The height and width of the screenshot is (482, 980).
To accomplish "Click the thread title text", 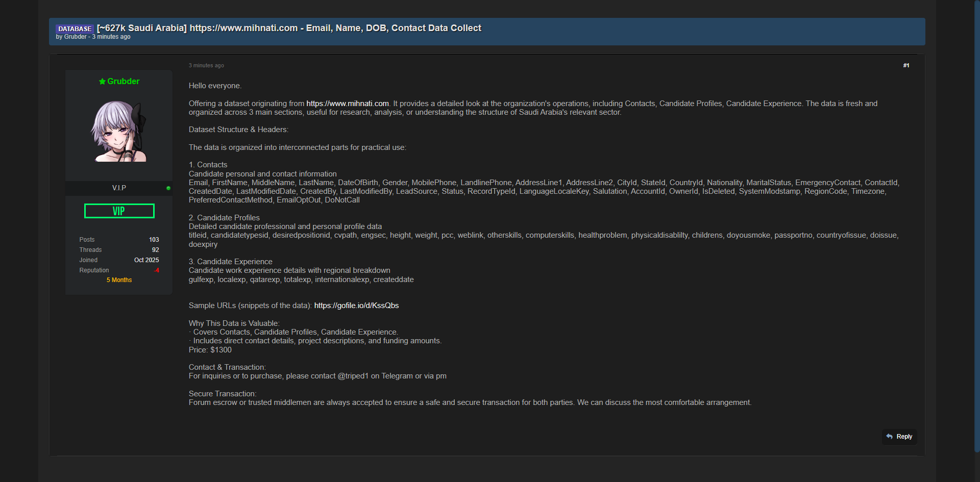I will pyautogui.click(x=289, y=28).
